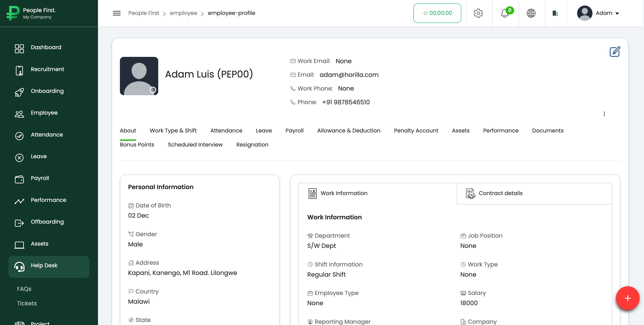Image resolution: width=644 pixels, height=325 pixels.
Task: Open the settings gear icon
Action: 478,13
